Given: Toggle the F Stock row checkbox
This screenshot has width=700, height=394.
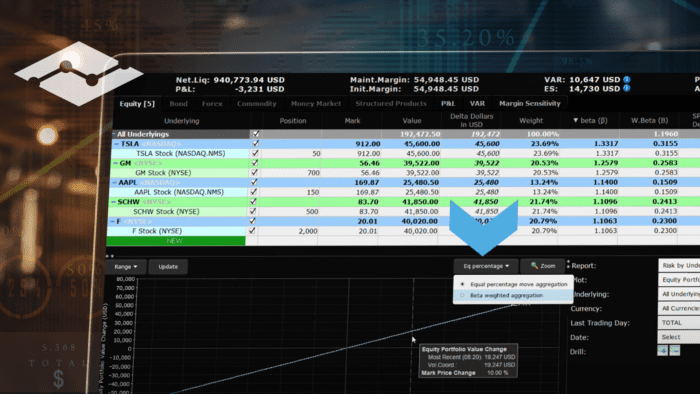Looking at the screenshot, I should (x=252, y=231).
